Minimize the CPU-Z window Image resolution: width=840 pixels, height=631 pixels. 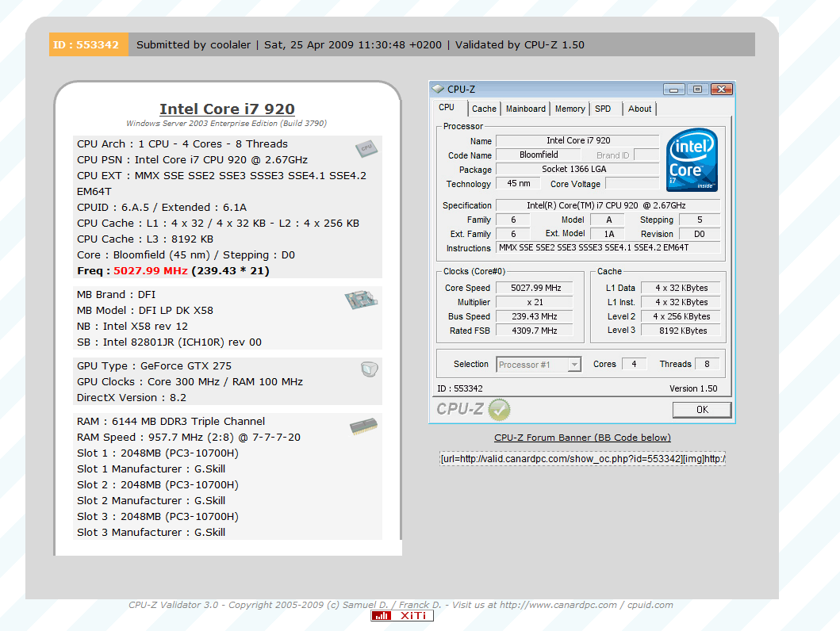click(673, 90)
